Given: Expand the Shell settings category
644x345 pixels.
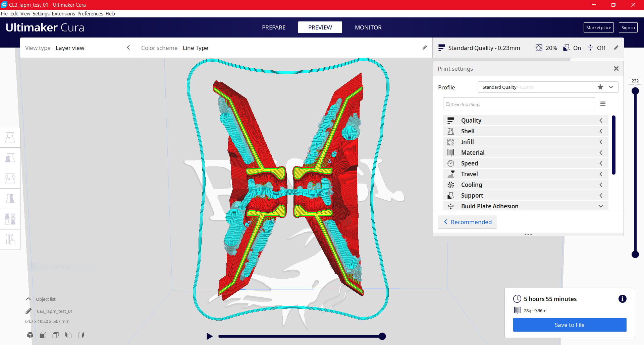Looking at the screenshot, I should 526,131.
